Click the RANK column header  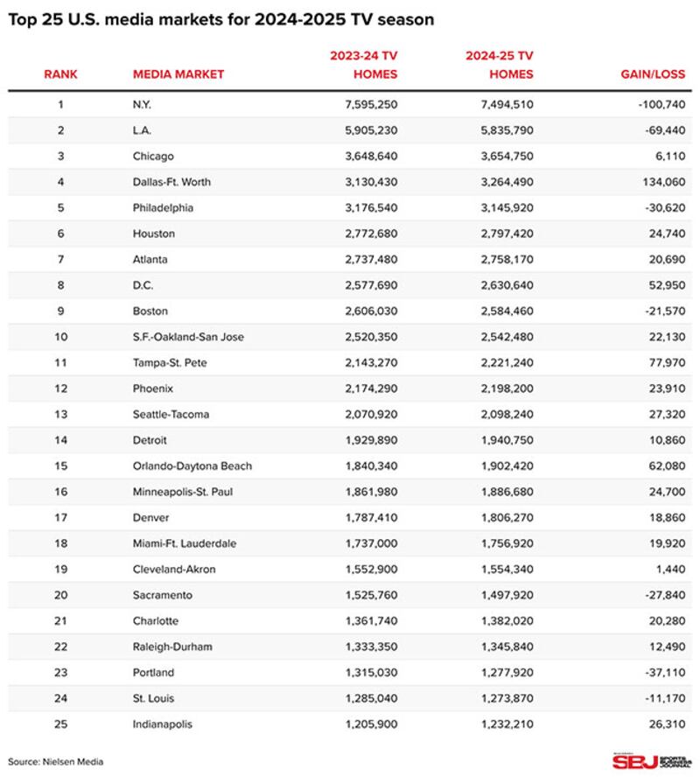(60, 74)
